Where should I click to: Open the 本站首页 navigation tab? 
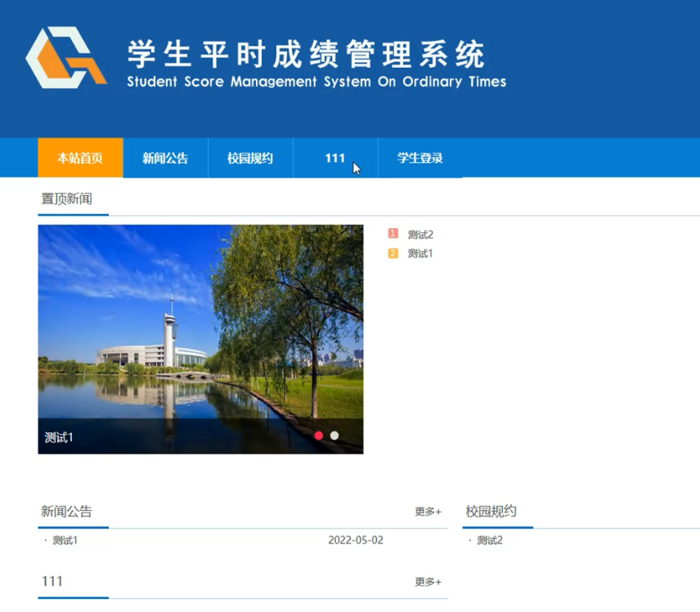point(80,158)
